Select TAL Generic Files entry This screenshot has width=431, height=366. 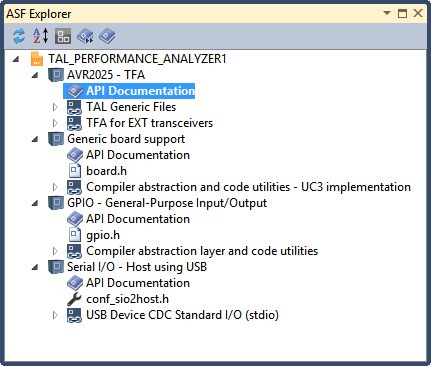point(131,107)
